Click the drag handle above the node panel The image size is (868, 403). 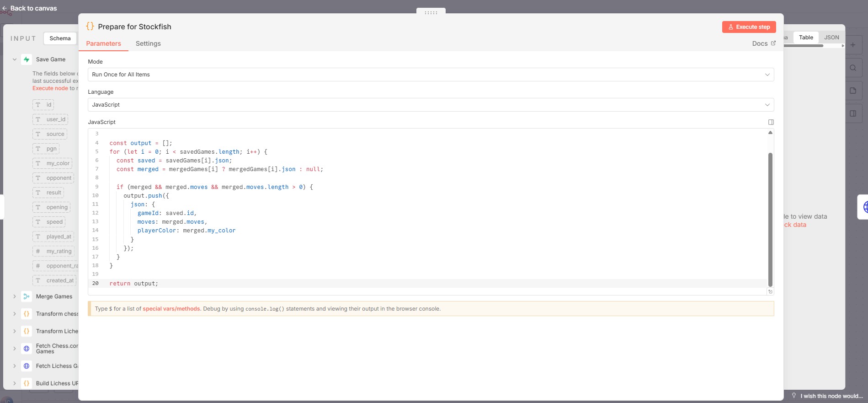[431, 12]
